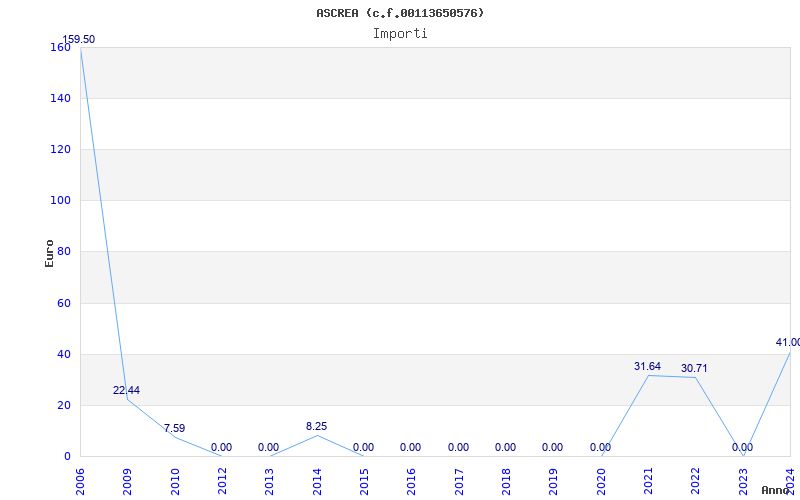
Task: Select the 120 tick on the Euro axis
Action: click(60, 149)
